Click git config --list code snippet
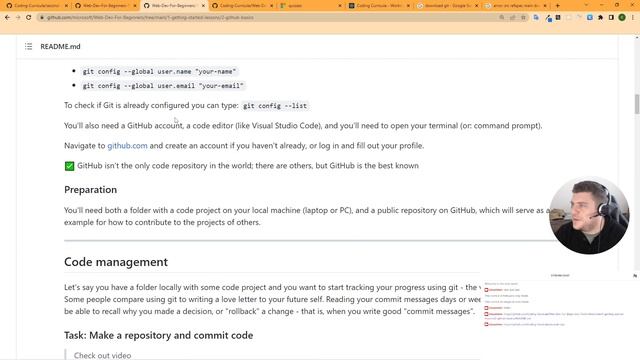 (x=275, y=106)
